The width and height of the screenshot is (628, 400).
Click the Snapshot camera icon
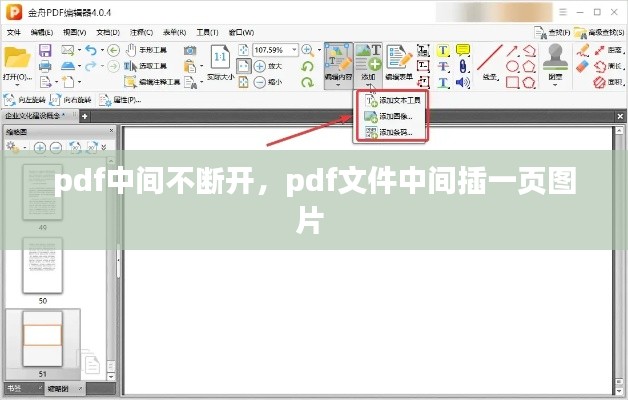pyautogui.click(x=190, y=49)
